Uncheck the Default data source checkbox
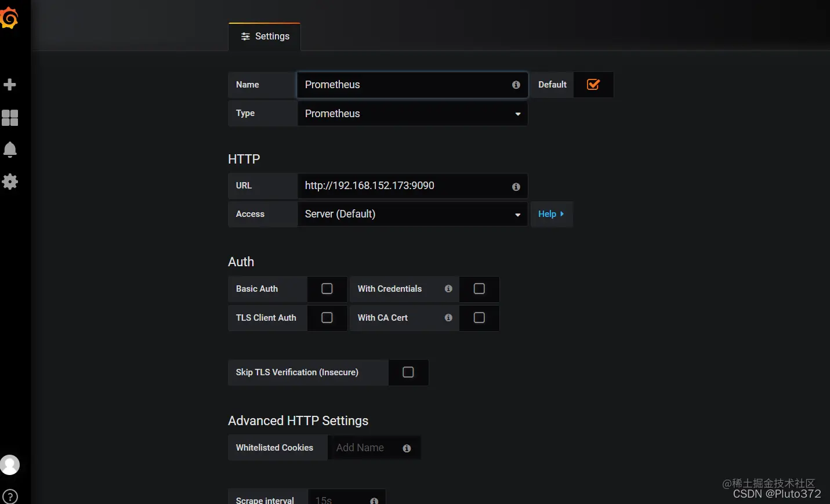This screenshot has width=830, height=504. click(x=593, y=85)
